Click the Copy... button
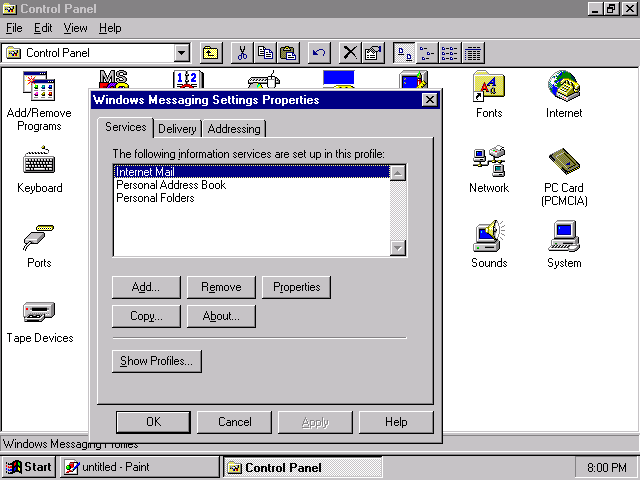The width and height of the screenshot is (640, 480). 146,316
